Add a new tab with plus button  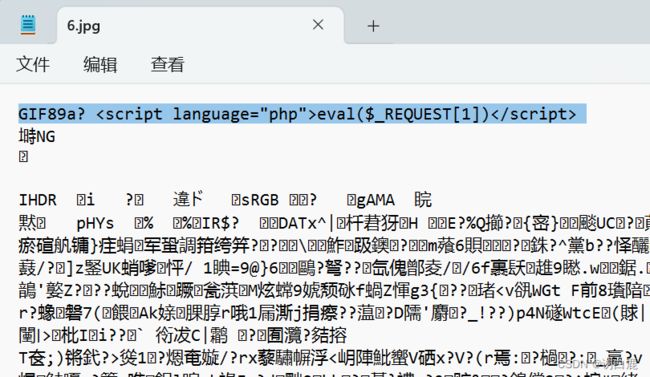tap(373, 26)
